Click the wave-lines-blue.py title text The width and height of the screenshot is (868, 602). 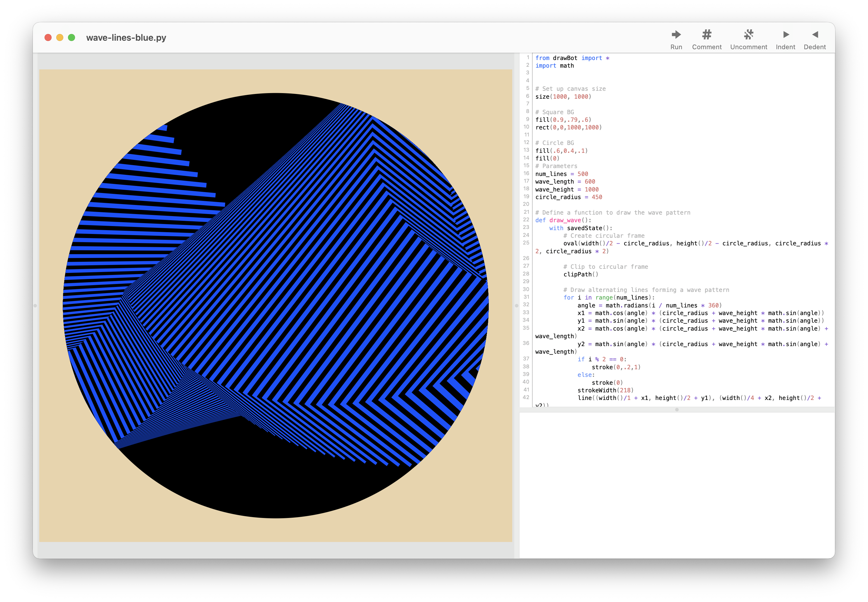click(x=126, y=37)
